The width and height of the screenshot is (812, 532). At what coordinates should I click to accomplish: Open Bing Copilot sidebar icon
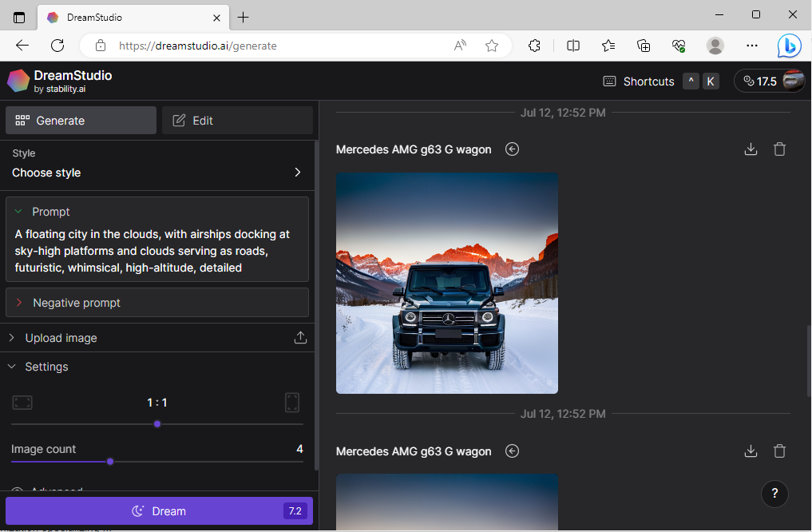pos(789,46)
